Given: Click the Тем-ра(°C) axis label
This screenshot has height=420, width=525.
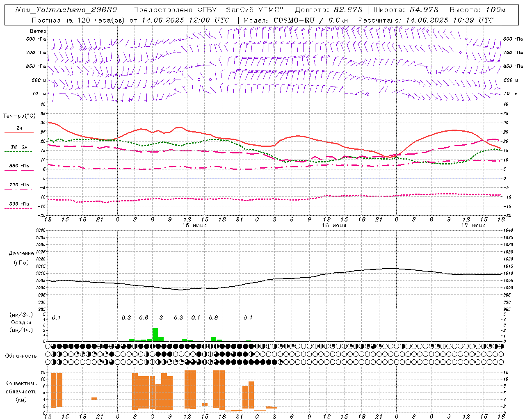Looking at the screenshot, I should pos(19,116).
